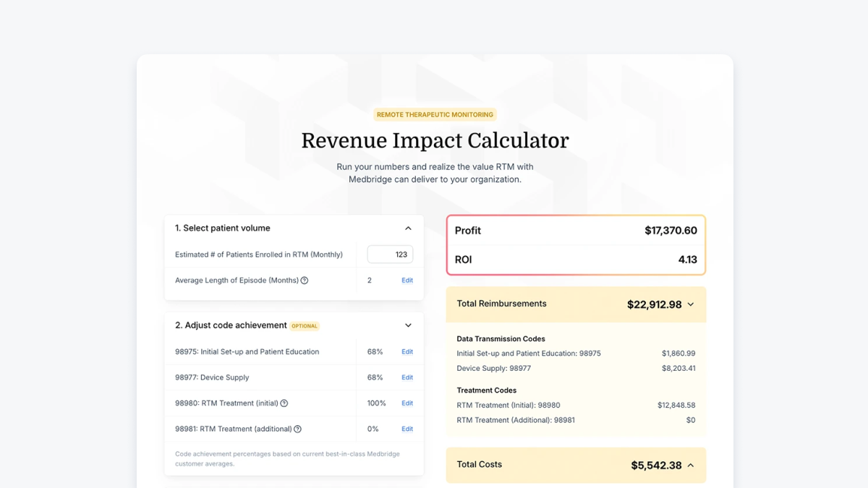Click the episode length value 2
The height and width of the screenshot is (488, 868).
point(370,281)
